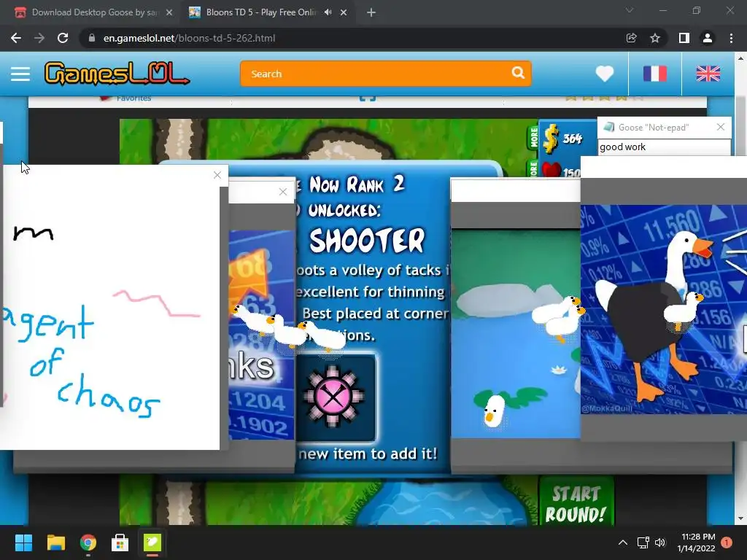This screenshot has width=747, height=560.
Task: Click the search magnifier button
Action: [x=518, y=73]
